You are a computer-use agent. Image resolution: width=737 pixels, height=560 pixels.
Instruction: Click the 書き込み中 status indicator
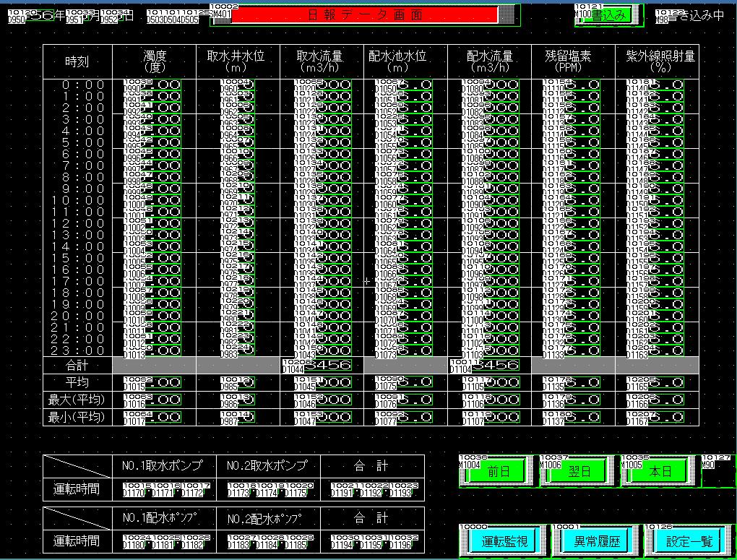[694, 14]
